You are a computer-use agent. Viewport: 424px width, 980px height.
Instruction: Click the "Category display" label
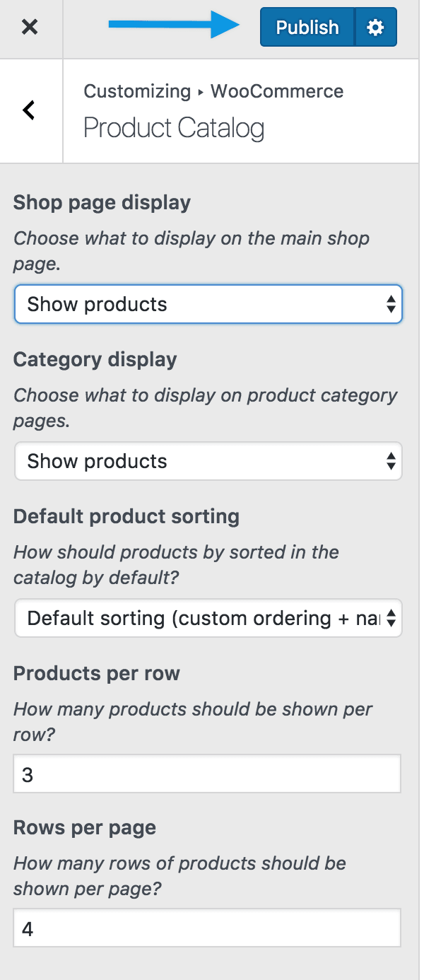click(95, 359)
